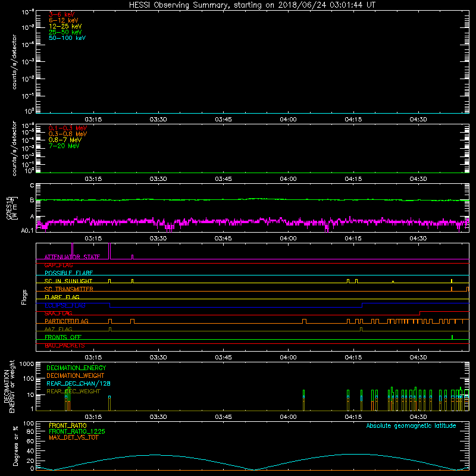The height and width of the screenshot is (476, 476).
Task: Select the GAP_FLAG label
Action: (x=58, y=265)
